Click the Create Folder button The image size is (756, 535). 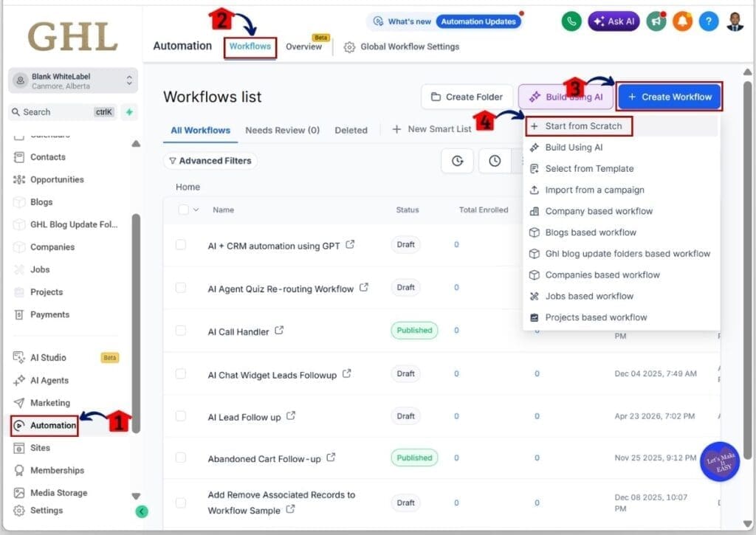point(467,97)
